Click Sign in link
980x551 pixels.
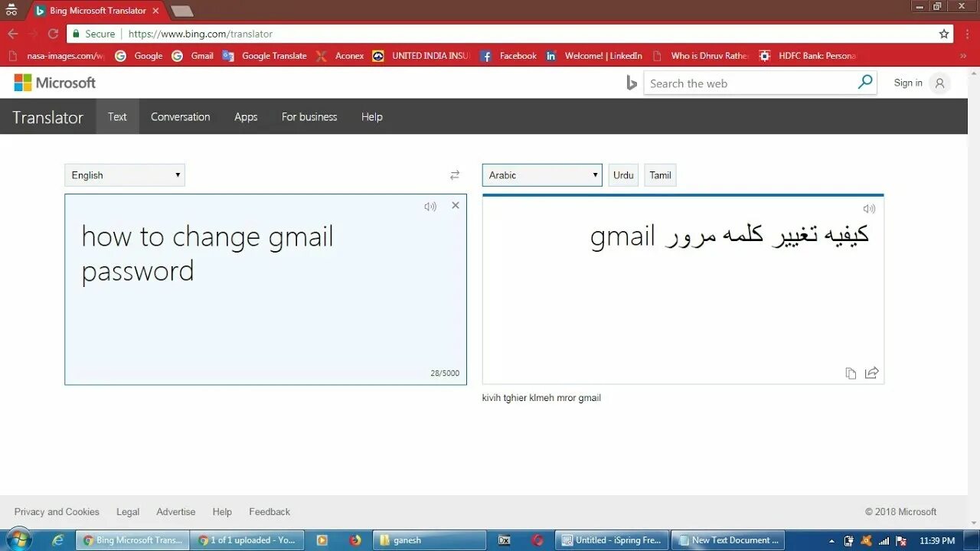tap(908, 83)
